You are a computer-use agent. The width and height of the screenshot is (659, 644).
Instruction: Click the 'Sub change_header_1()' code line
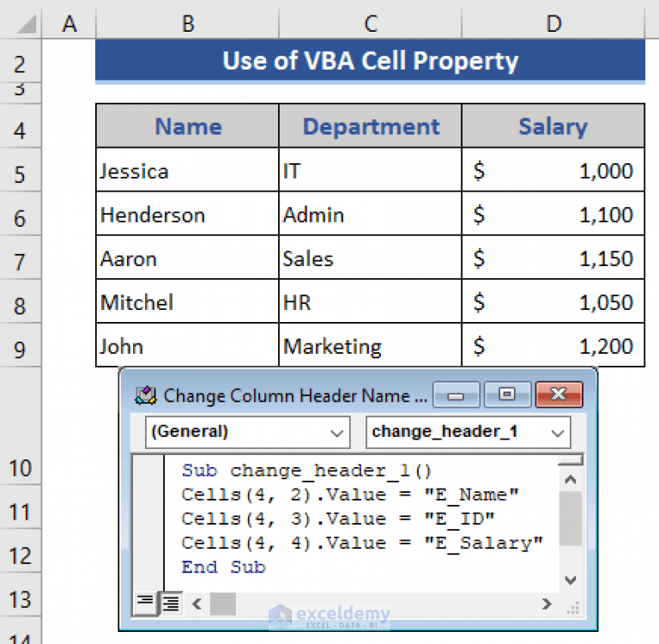(x=307, y=471)
